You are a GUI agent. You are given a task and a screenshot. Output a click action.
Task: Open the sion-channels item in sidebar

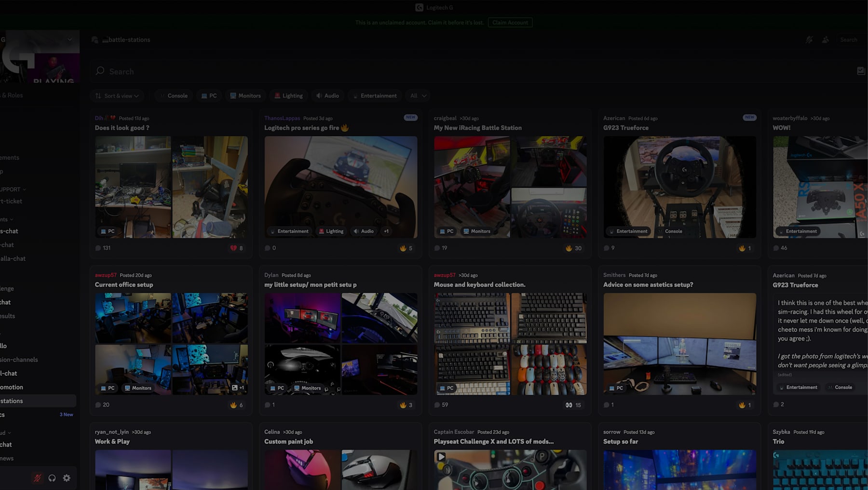[38, 359]
